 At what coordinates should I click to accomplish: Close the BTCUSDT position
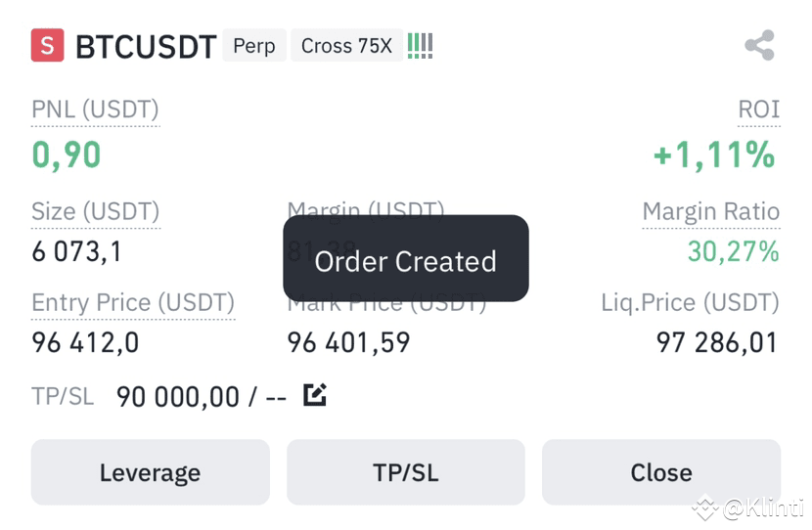pos(661,472)
